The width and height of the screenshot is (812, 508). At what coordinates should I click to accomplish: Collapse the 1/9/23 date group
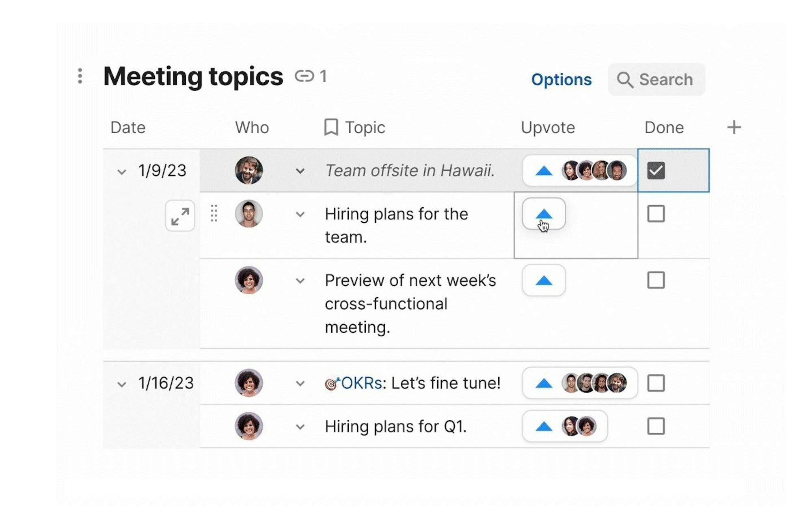(x=121, y=172)
